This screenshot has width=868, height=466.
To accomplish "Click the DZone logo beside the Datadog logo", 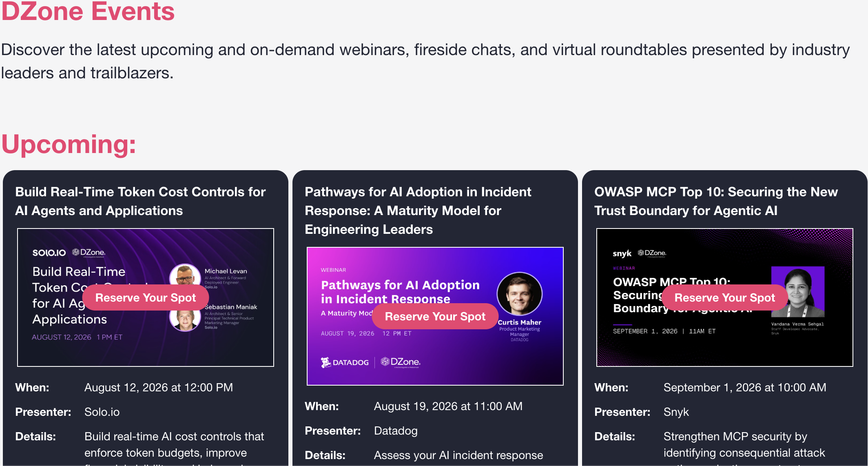I will [x=401, y=362].
